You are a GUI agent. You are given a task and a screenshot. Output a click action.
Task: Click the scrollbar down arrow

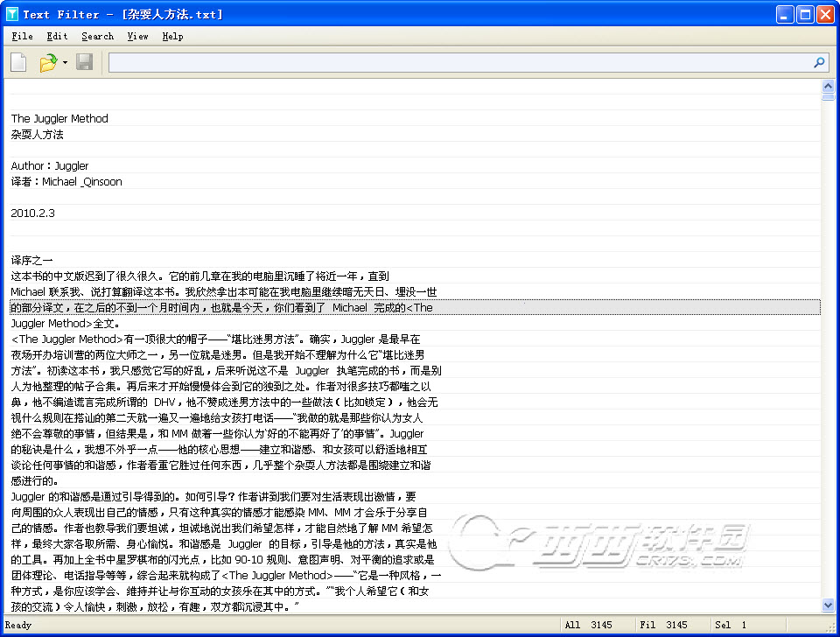click(829, 605)
